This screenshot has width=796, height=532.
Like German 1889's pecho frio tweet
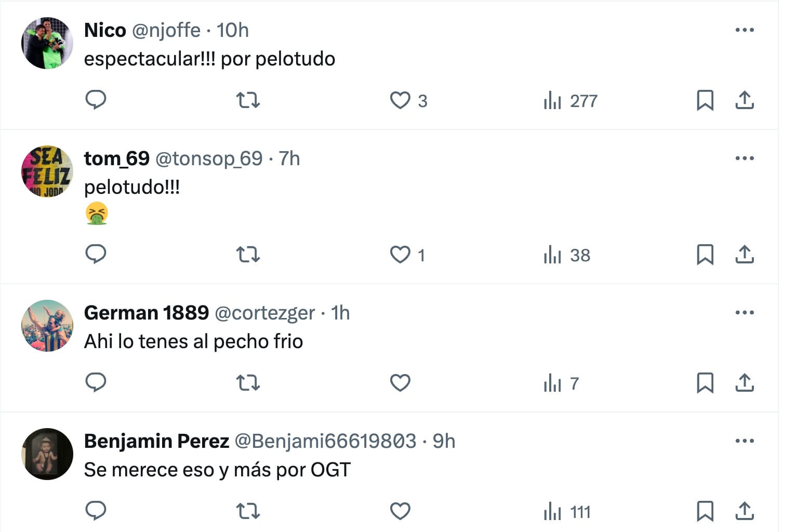click(x=400, y=383)
